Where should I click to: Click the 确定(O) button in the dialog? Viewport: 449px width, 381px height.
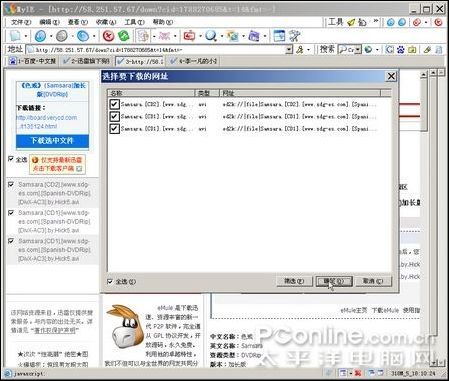tap(334, 281)
